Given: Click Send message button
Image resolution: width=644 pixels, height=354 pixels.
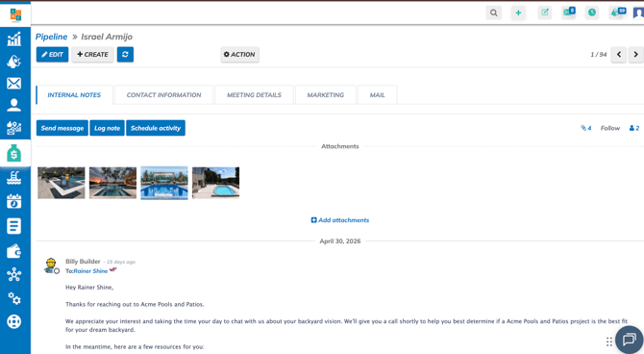Looking at the screenshot, I should 62,128.
